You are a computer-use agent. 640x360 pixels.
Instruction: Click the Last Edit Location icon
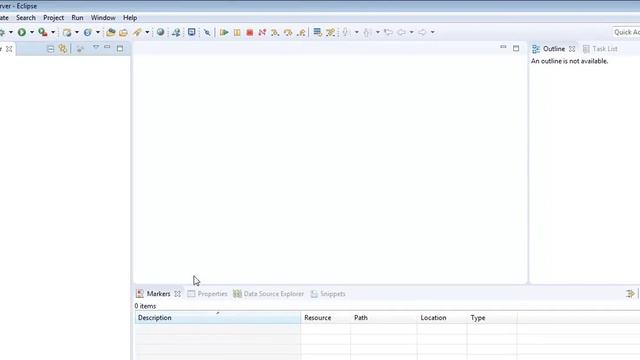pos(388,32)
